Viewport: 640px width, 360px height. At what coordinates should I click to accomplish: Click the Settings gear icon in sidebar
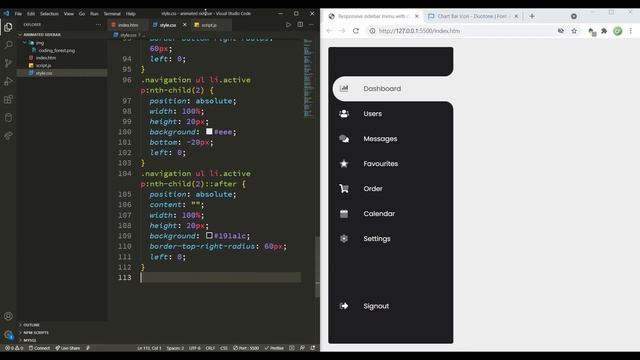coord(344,238)
